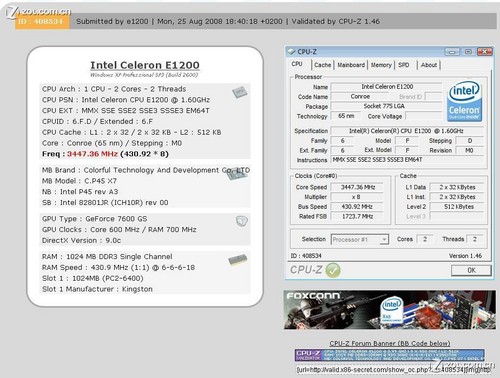Select the SPD tab
The height and width of the screenshot is (378, 500).
[404, 65]
